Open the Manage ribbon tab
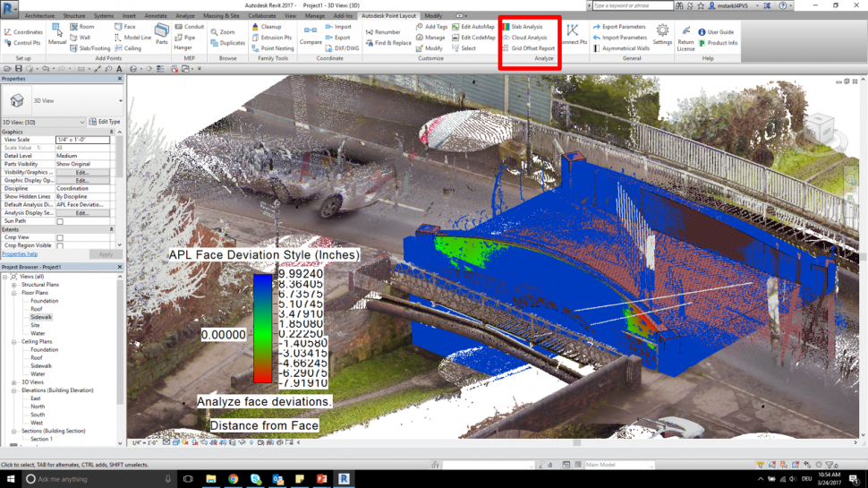Viewport: 868px width, 488px height. (314, 16)
